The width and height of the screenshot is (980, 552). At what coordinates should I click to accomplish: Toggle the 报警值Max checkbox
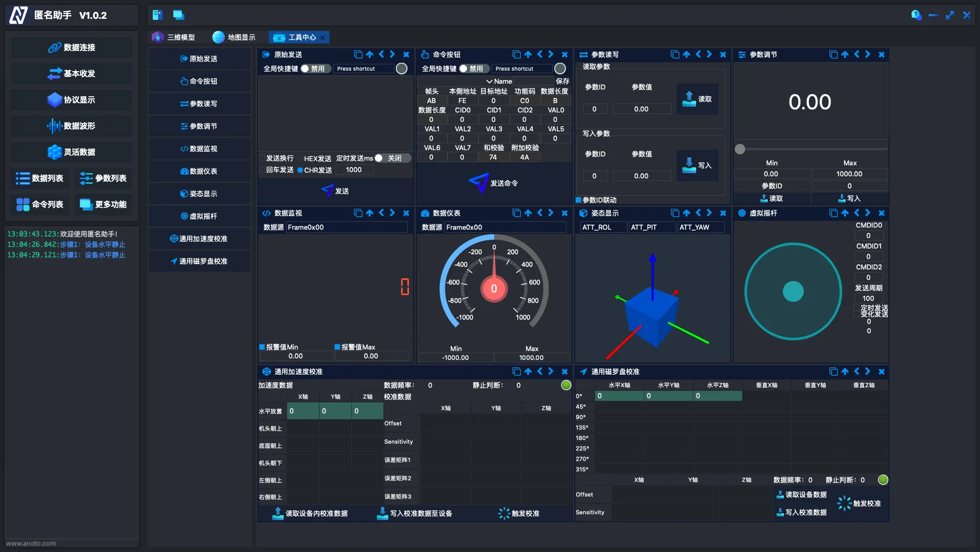(x=337, y=347)
